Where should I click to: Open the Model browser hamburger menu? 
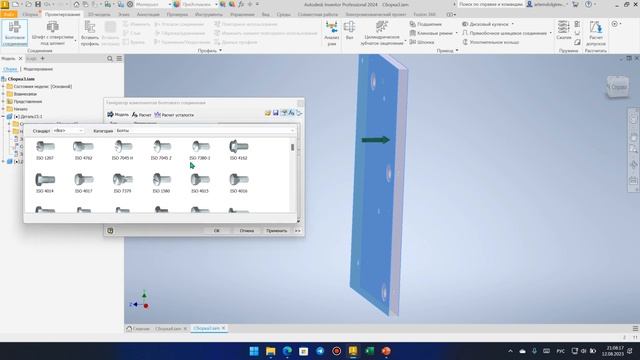coord(119,59)
